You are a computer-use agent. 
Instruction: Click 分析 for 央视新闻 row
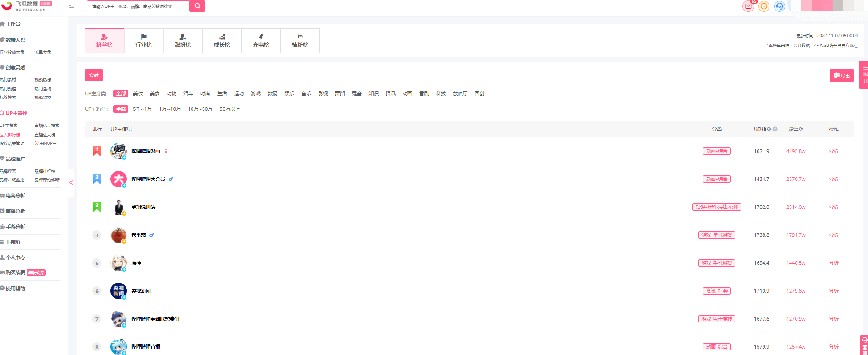(x=834, y=291)
